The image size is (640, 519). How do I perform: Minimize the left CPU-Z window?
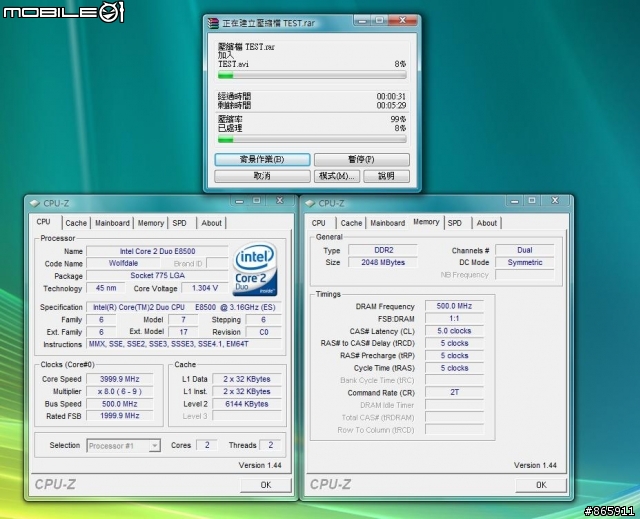[x=240, y=201]
